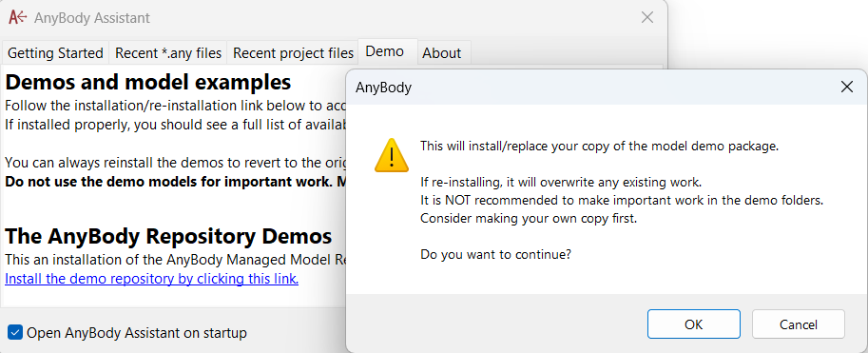Close the AnyBody warning dialog
This screenshot has height=353, width=868.
pos(846,87)
